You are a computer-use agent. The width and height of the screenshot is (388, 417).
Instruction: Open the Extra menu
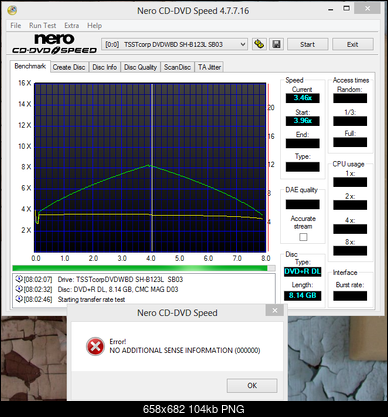pos(71,26)
